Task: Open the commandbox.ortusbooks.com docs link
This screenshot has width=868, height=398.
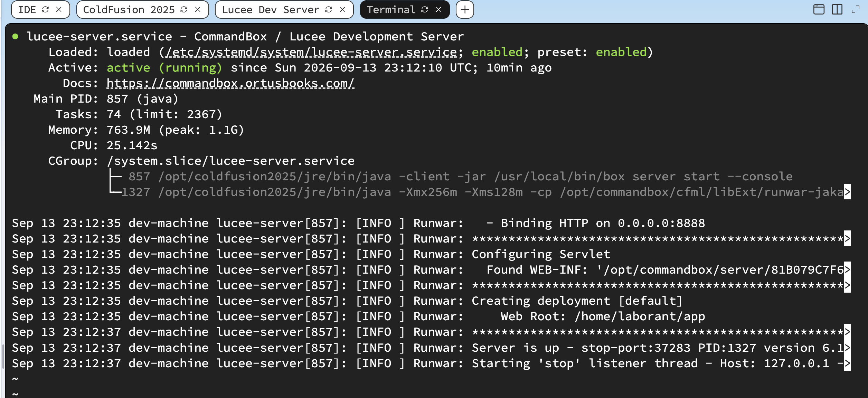Action: tap(230, 83)
